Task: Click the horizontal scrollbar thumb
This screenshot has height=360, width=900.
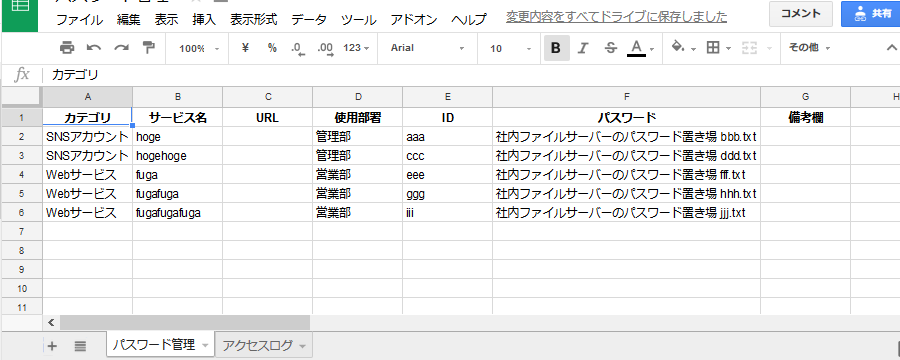Action: coord(184,322)
